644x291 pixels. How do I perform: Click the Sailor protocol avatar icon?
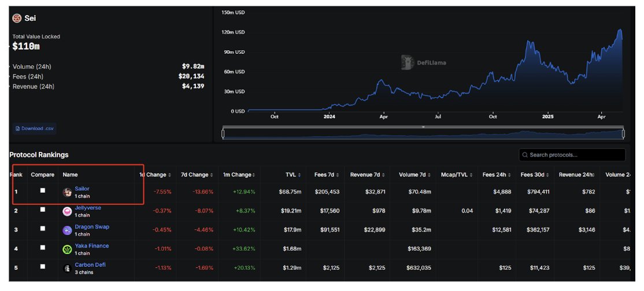68,192
